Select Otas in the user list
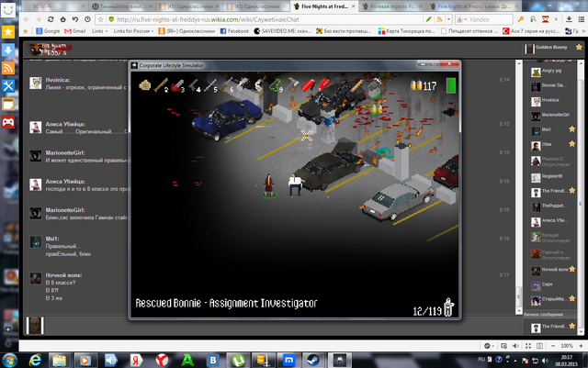588x368 pixels. point(552,145)
